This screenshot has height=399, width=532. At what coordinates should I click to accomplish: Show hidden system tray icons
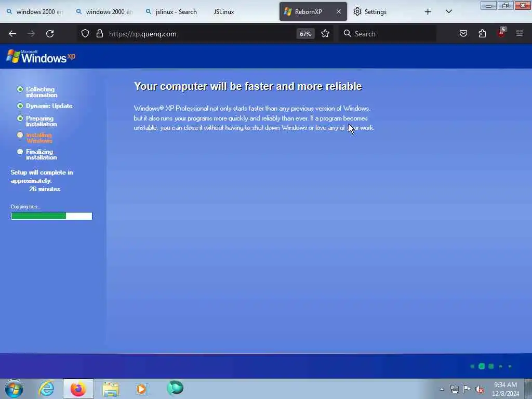click(442, 390)
